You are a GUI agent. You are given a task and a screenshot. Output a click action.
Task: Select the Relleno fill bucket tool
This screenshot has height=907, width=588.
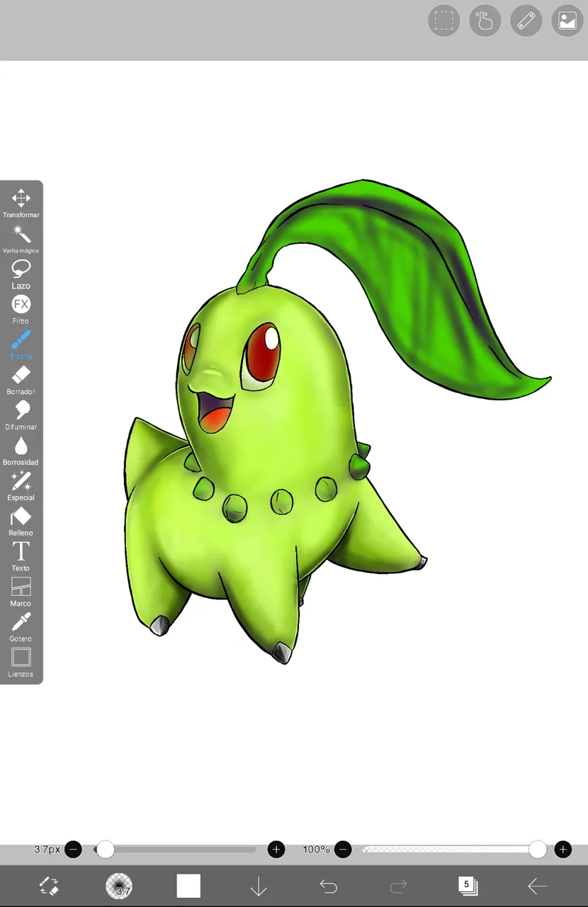[21, 522]
